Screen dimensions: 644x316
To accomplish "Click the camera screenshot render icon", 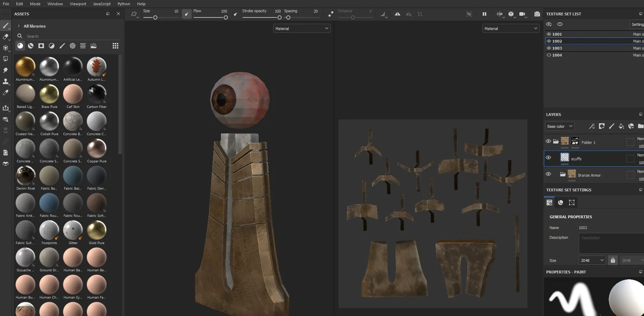I will point(537,14).
